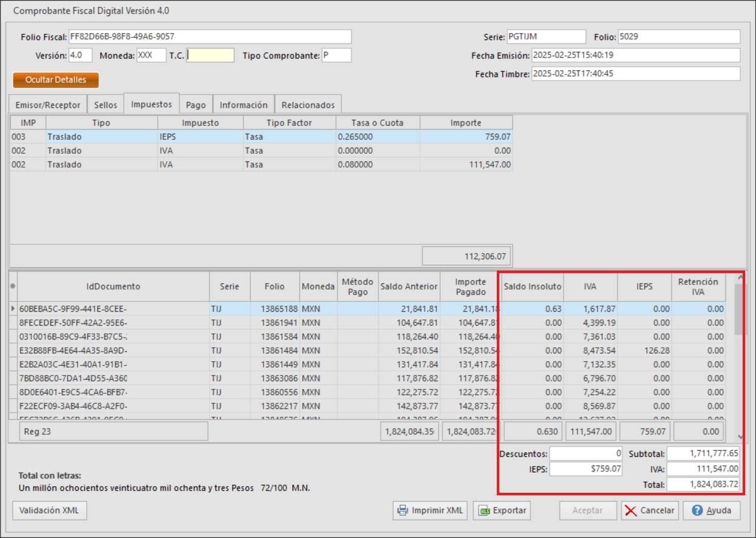The image size is (756, 538).
Task: Click the Método Pago column header
Action: pos(357,286)
